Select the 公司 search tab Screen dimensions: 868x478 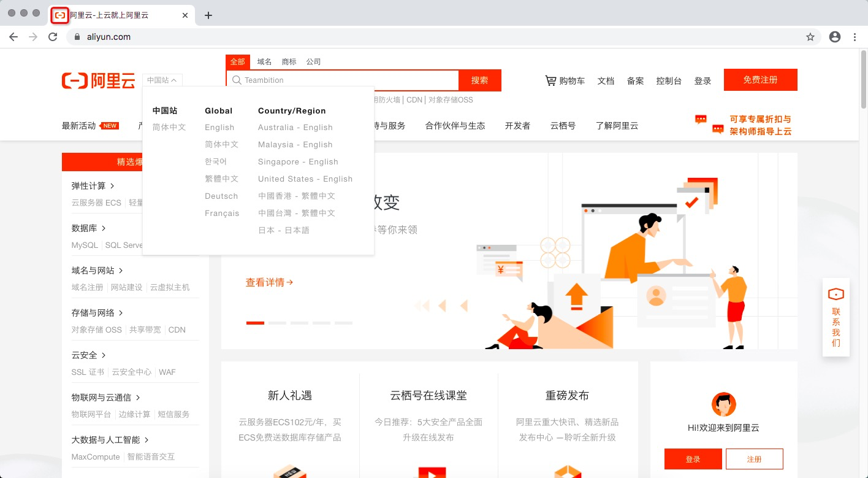tap(313, 62)
